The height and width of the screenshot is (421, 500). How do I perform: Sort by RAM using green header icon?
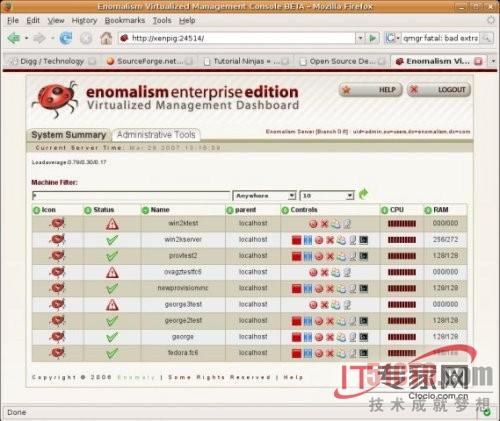(428, 210)
